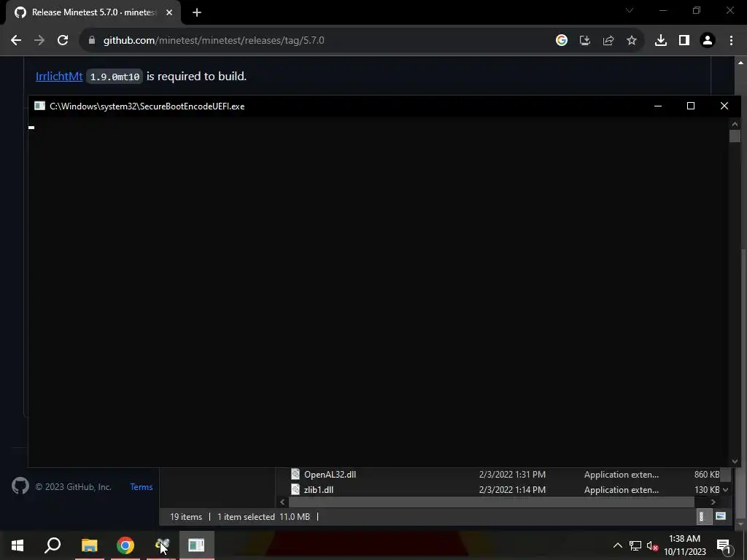This screenshot has width=747, height=560.
Task: Switch File Explorer to large icons view
Action: click(721, 517)
